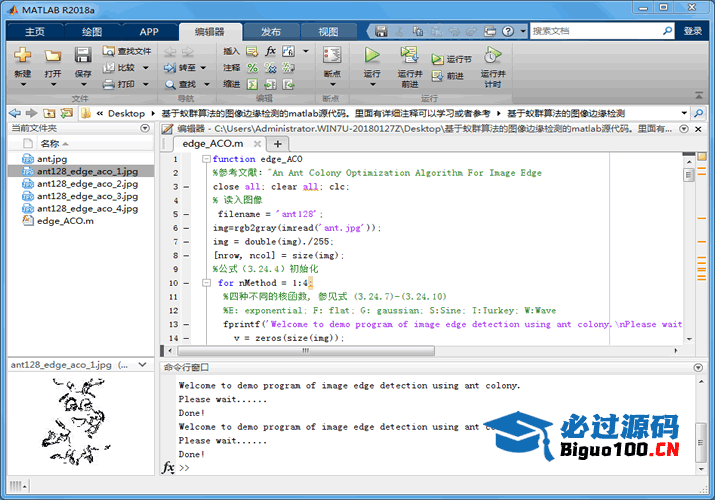Click the New file icon
The height and width of the screenshot is (500, 715).
[22, 55]
